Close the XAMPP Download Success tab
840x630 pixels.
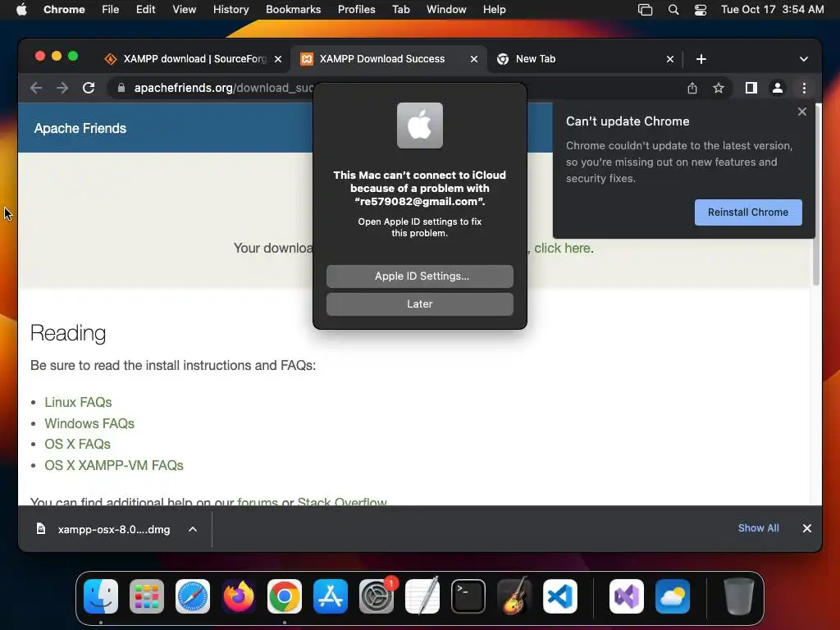473,59
